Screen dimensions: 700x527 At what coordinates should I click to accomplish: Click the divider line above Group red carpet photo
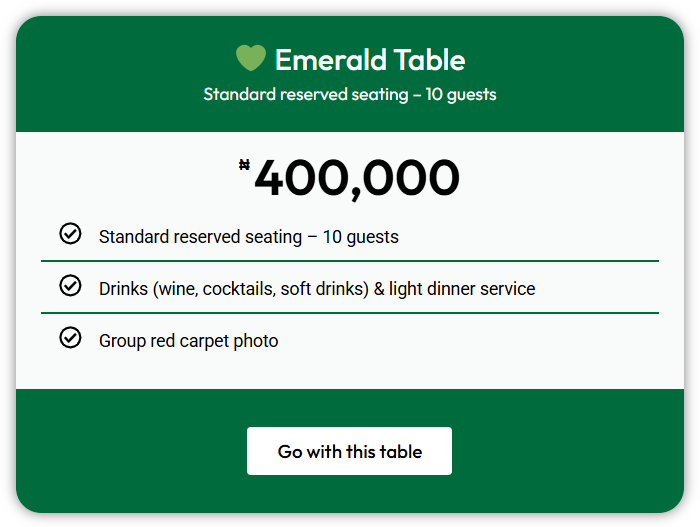coord(350,313)
